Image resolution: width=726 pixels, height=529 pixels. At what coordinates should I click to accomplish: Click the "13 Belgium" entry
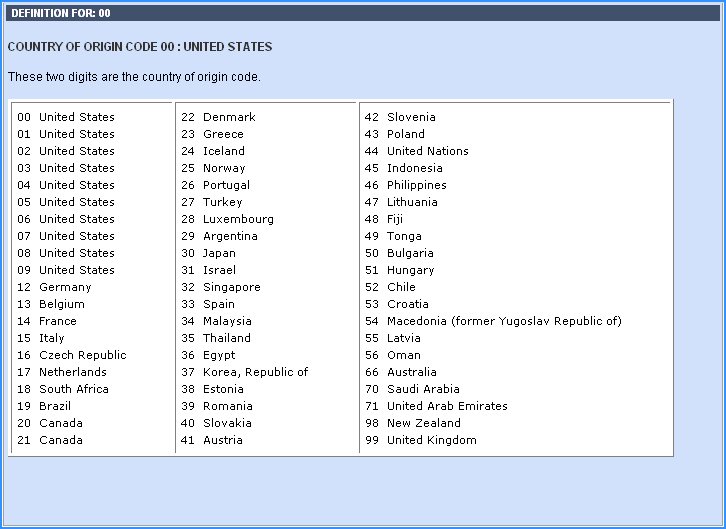click(51, 304)
